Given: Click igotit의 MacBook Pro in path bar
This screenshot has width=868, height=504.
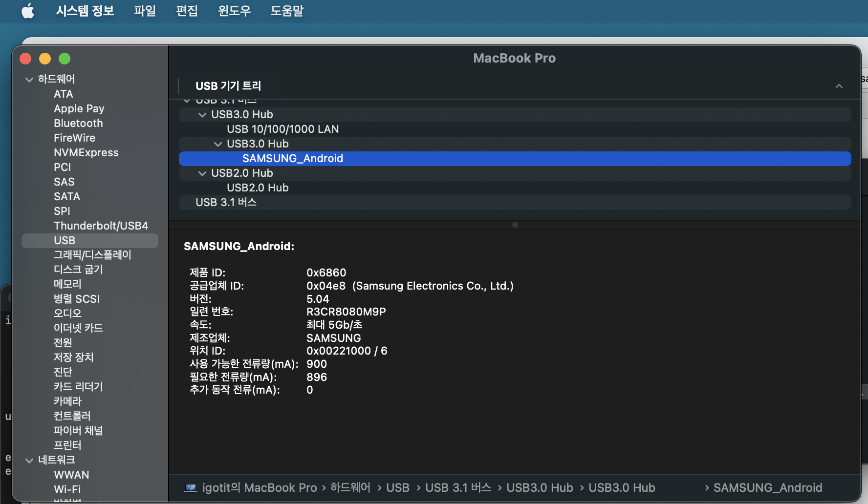Looking at the screenshot, I should click(260, 488).
